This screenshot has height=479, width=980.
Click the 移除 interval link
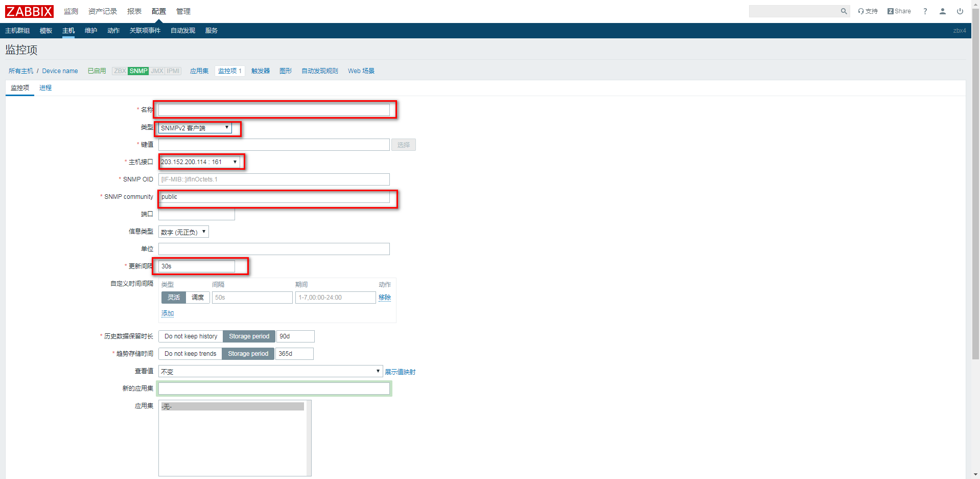point(385,298)
